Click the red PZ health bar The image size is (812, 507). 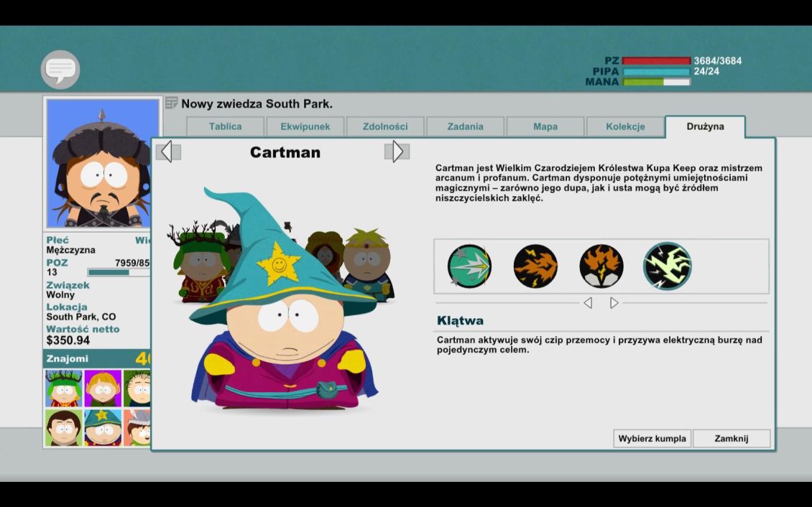(x=656, y=61)
